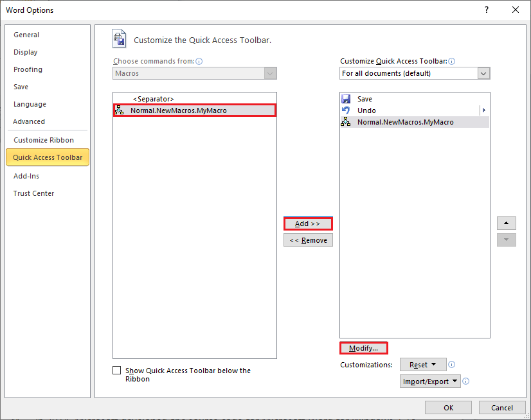Click the Quick Access Toolbar header icon
531x420 pixels.
[119, 39]
